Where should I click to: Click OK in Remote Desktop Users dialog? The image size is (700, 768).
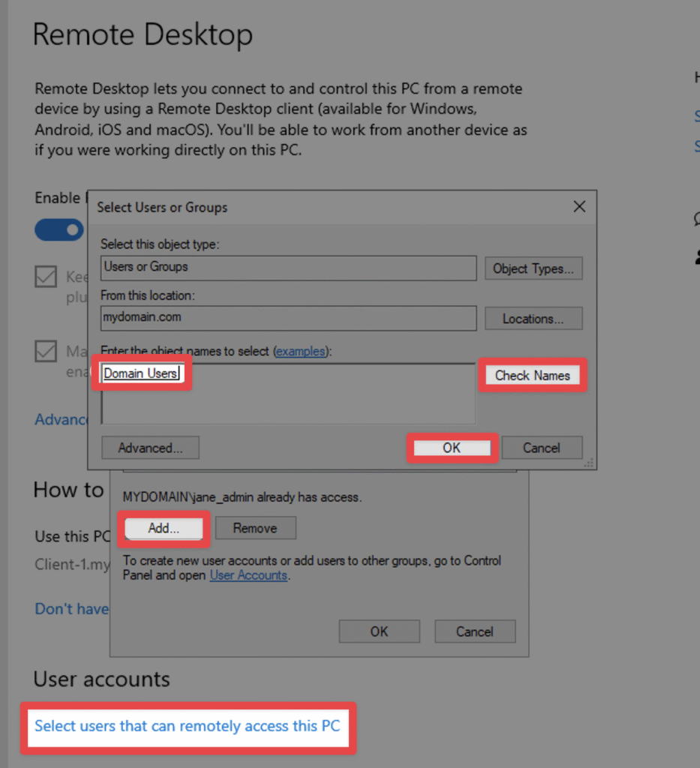pyautogui.click(x=379, y=631)
